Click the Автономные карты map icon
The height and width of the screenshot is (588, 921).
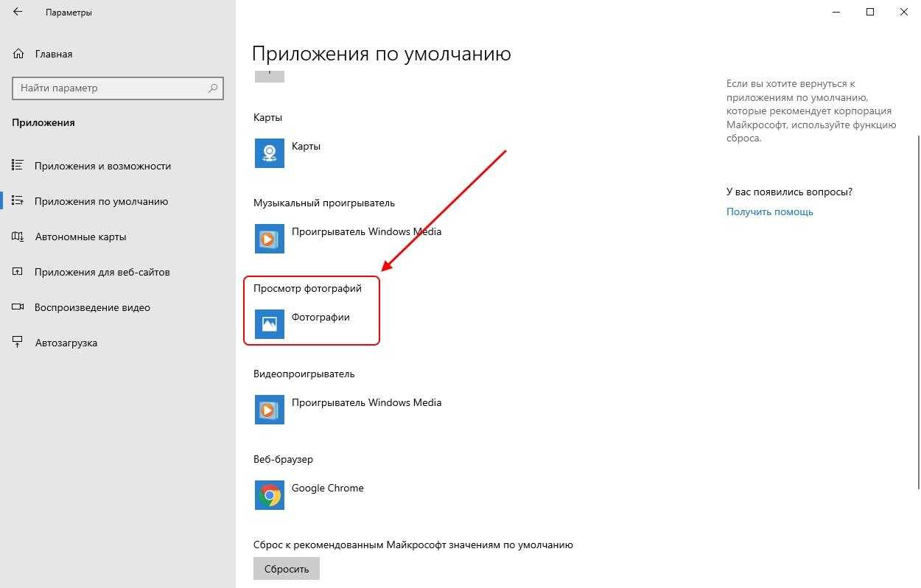click(18, 237)
